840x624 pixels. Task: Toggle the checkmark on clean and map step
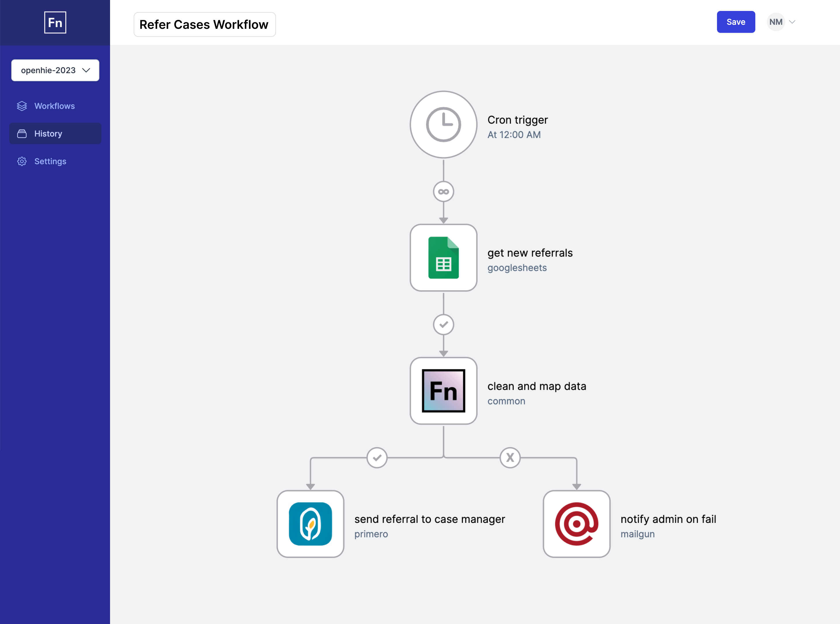click(x=377, y=457)
